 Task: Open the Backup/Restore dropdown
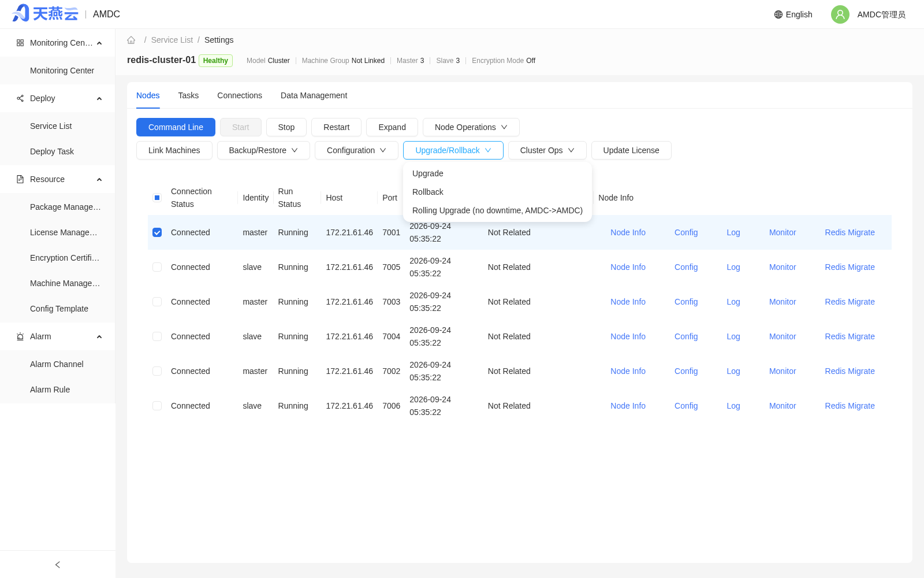[x=263, y=150]
